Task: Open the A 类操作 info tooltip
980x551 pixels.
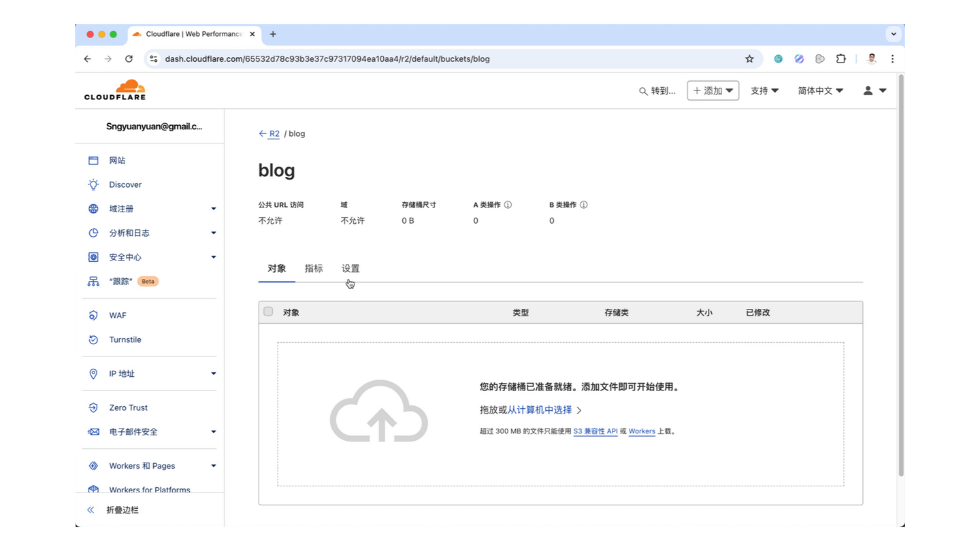Action: (x=508, y=204)
